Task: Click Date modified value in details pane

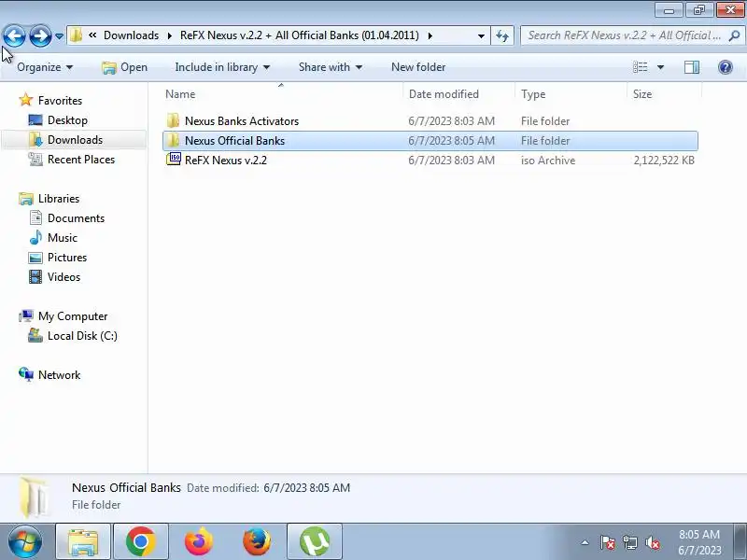Action: pyautogui.click(x=307, y=488)
